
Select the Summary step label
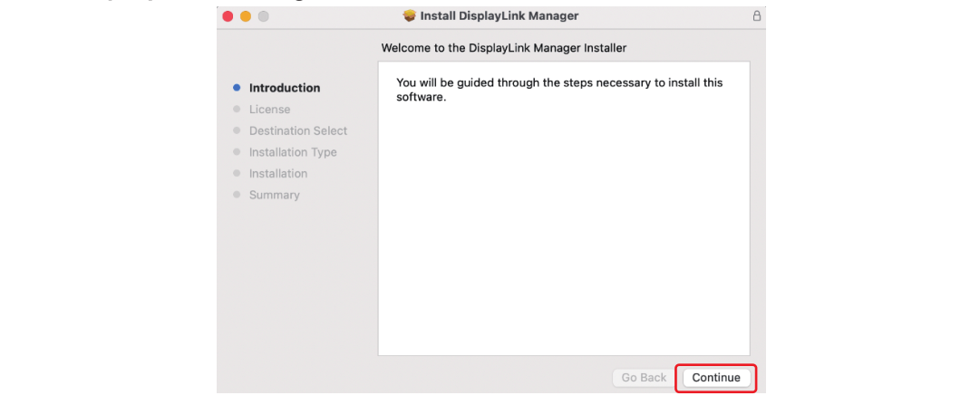click(274, 195)
